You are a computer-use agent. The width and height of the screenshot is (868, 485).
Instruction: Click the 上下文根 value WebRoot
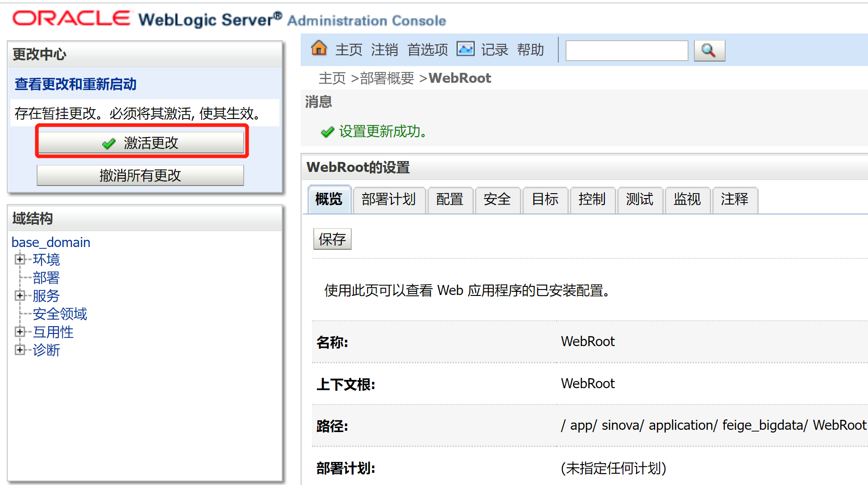[588, 384]
